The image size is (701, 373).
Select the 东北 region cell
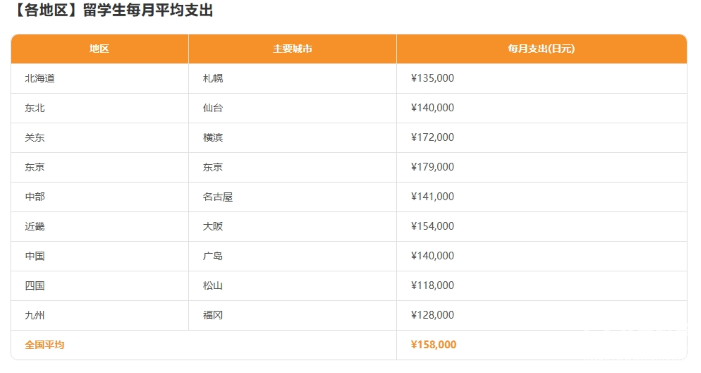point(99,108)
